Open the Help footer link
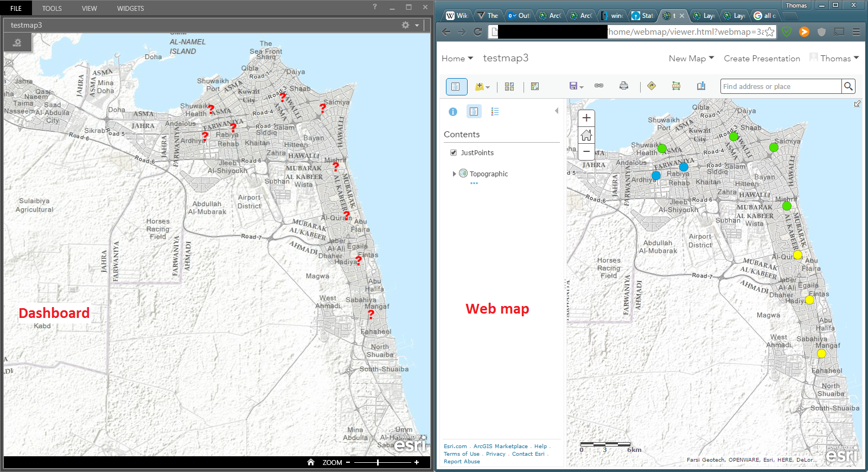868x472 pixels. tap(540, 447)
